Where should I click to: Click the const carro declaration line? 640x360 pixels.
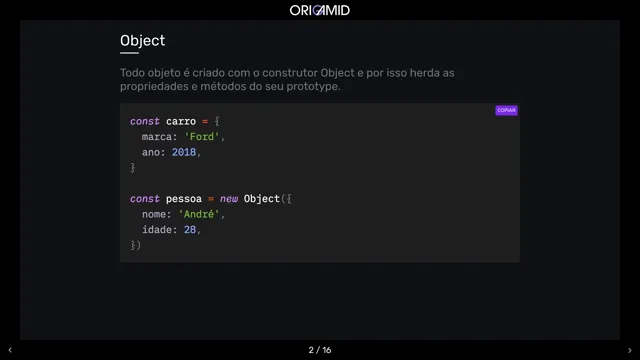coord(175,121)
